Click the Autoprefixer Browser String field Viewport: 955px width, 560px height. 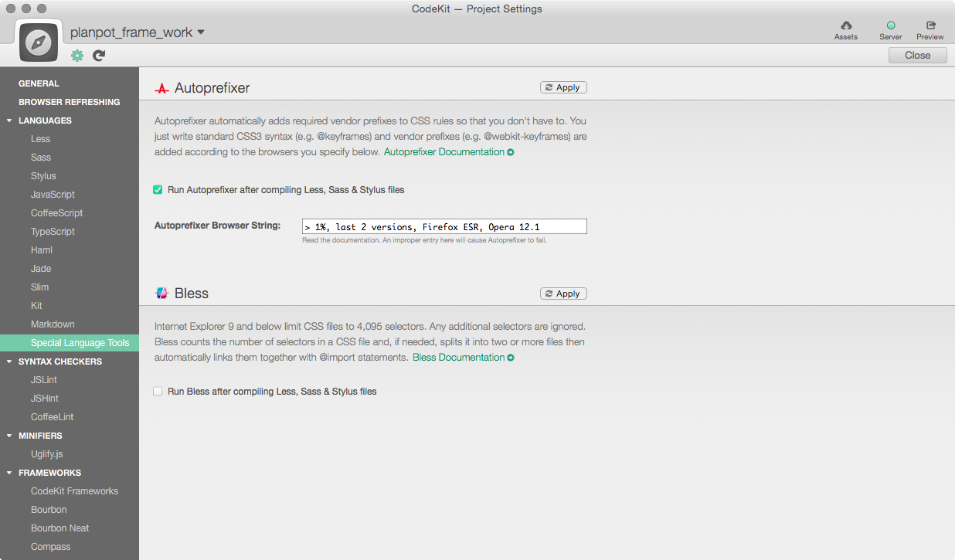click(x=444, y=226)
